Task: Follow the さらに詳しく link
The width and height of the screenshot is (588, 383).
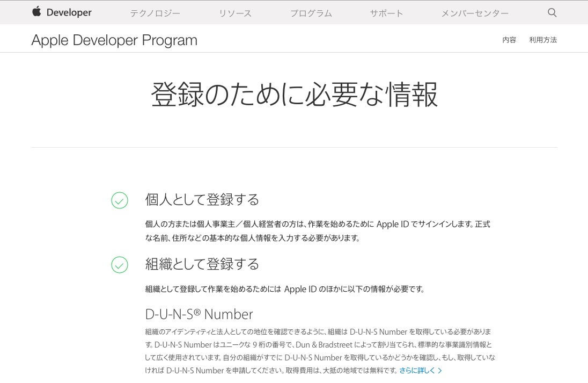Action: (x=417, y=371)
